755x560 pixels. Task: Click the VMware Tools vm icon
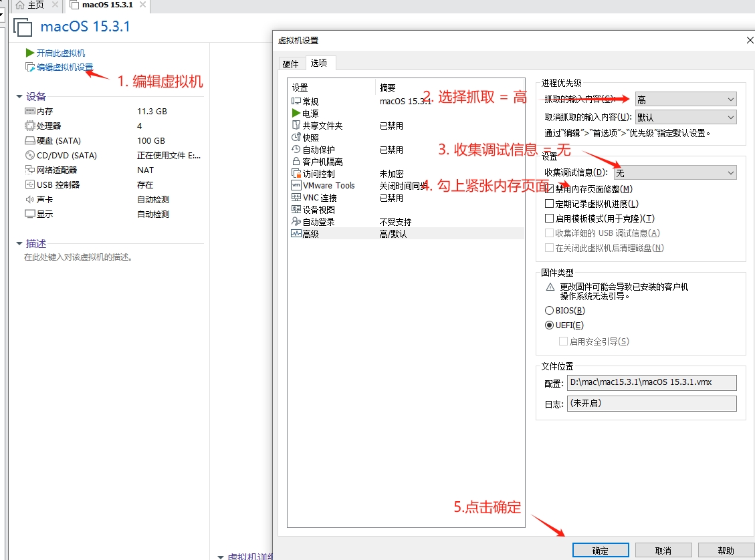pos(296,185)
